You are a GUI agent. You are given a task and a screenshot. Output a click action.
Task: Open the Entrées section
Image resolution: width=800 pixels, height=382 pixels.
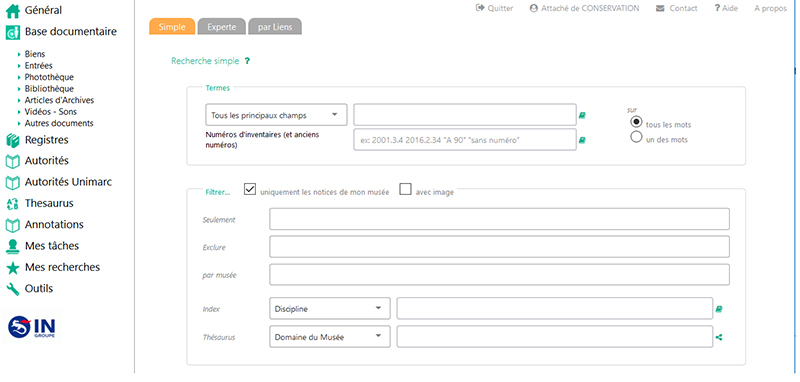coord(38,66)
